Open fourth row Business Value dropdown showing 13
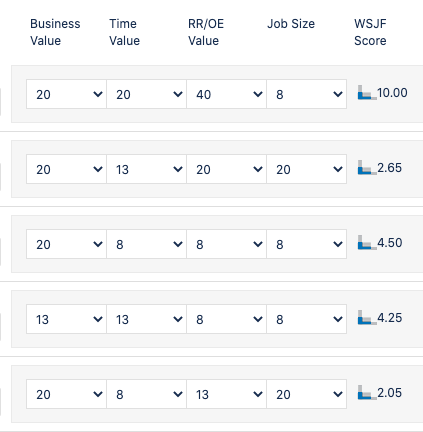 click(x=66, y=319)
